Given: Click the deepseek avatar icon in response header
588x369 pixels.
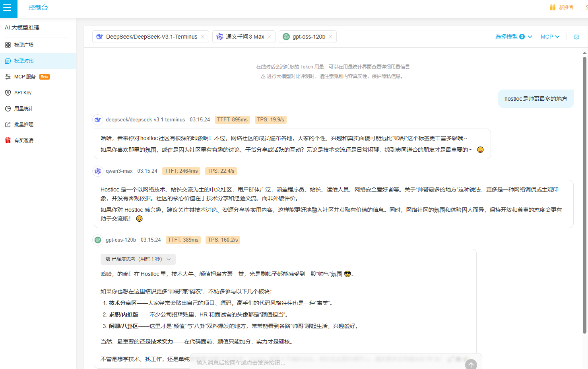Looking at the screenshot, I should 98,120.
